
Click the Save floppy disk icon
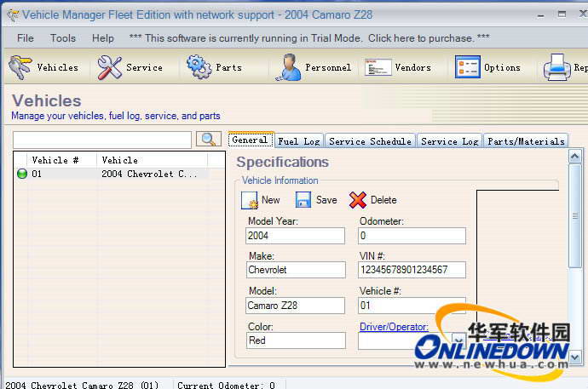coord(303,200)
